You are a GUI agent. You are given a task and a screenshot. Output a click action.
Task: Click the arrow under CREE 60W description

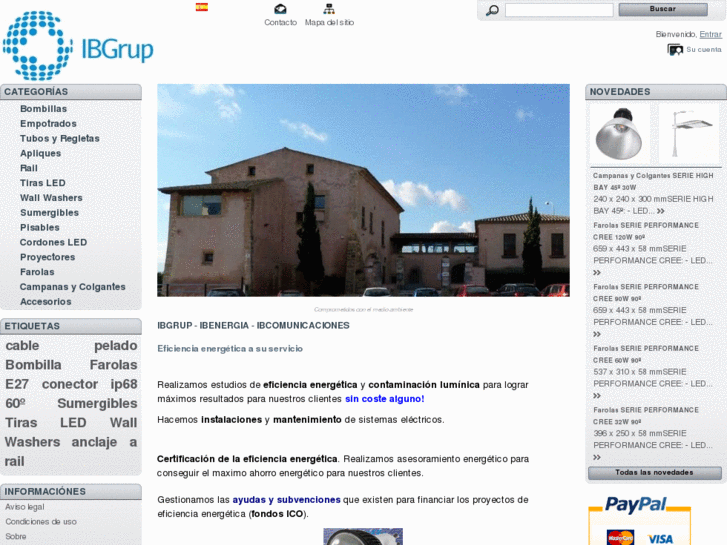pyautogui.click(x=597, y=396)
